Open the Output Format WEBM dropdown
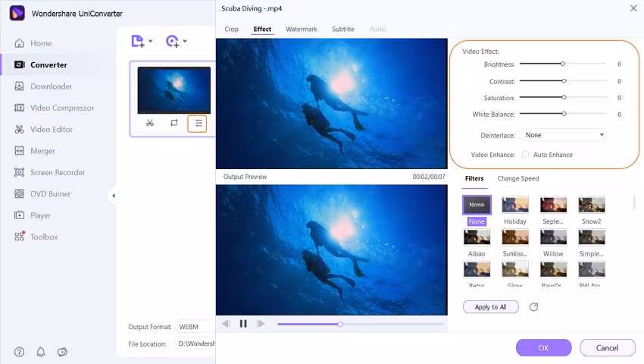 coord(195,327)
